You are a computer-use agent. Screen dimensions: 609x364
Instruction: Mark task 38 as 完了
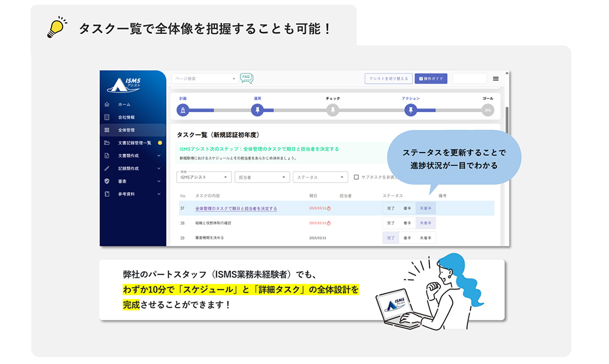(x=391, y=223)
